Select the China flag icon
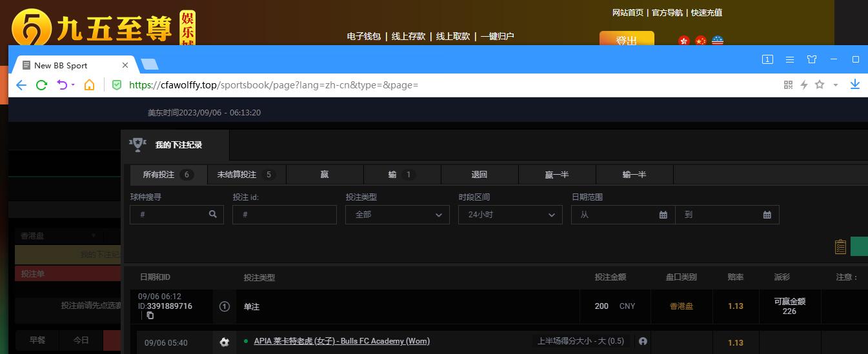 point(701,41)
